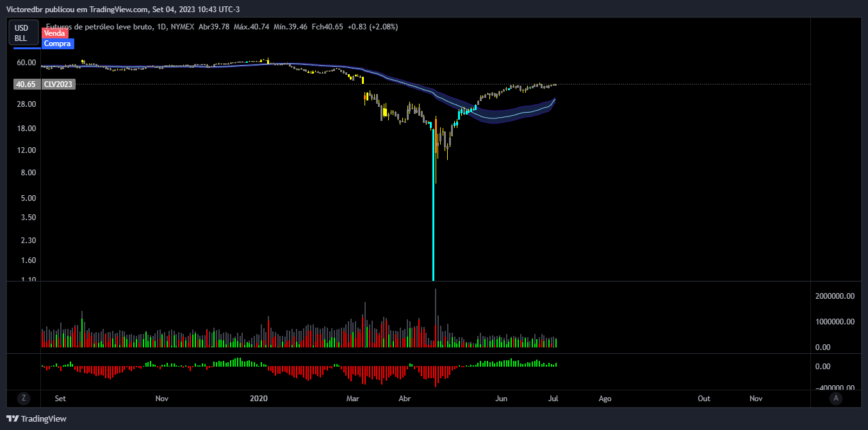Click the 2.30 price scale label
Viewport: 868px width, 430px height.
point(28,241)
